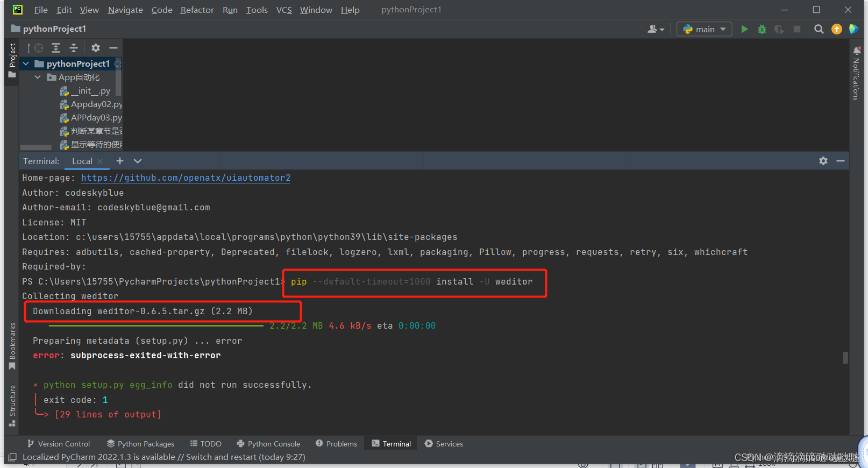The image size is (868, 468).
Task: Open terminal panel settings gear
Action: pyautogui.click(x=823, y=161)
